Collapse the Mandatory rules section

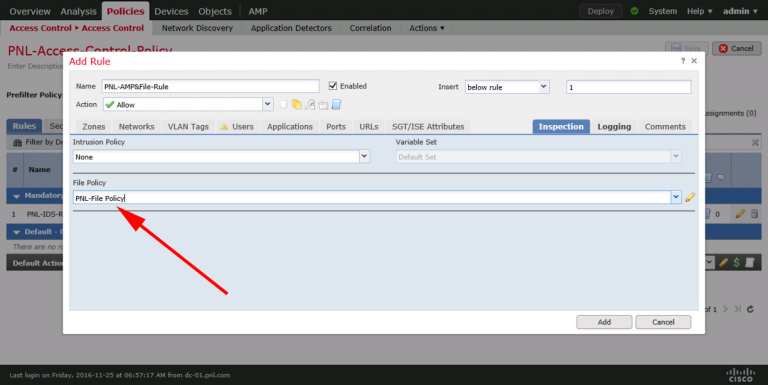pos(17,196)
